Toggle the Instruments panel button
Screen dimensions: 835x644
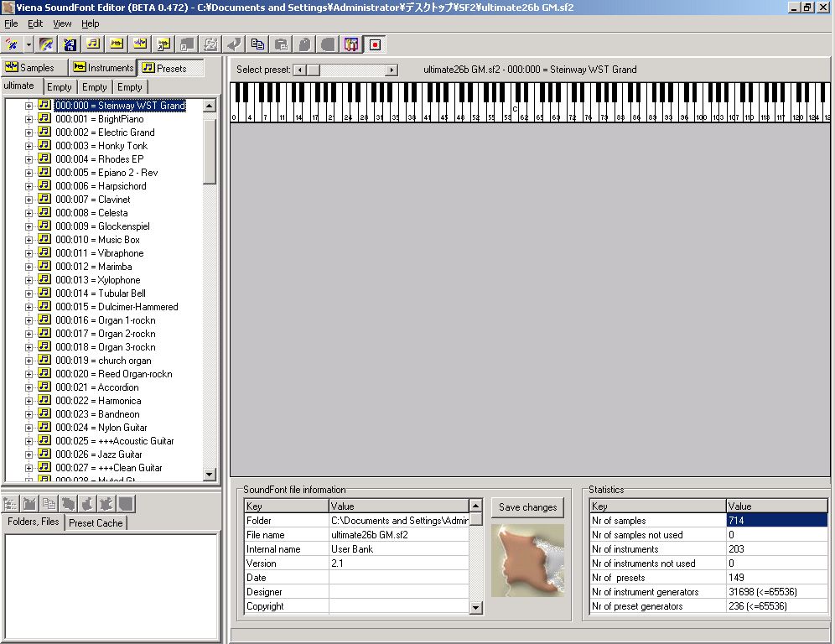point(102,67)
